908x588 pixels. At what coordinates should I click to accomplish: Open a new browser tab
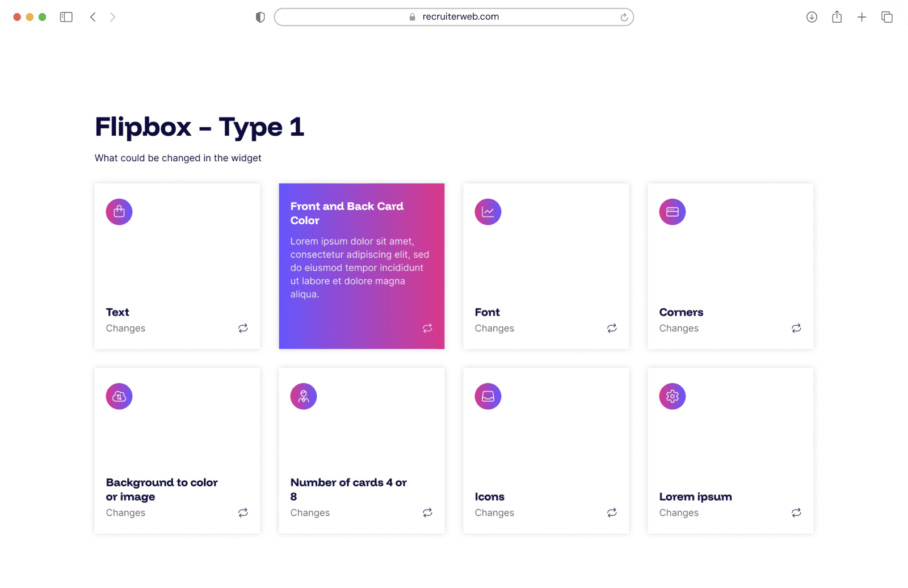(861, 16)
